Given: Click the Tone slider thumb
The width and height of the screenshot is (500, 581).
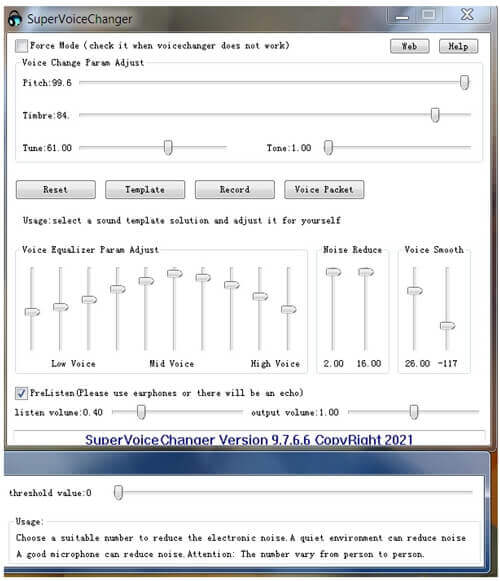Looking at the screenshot, I should (x=328, y=147).
